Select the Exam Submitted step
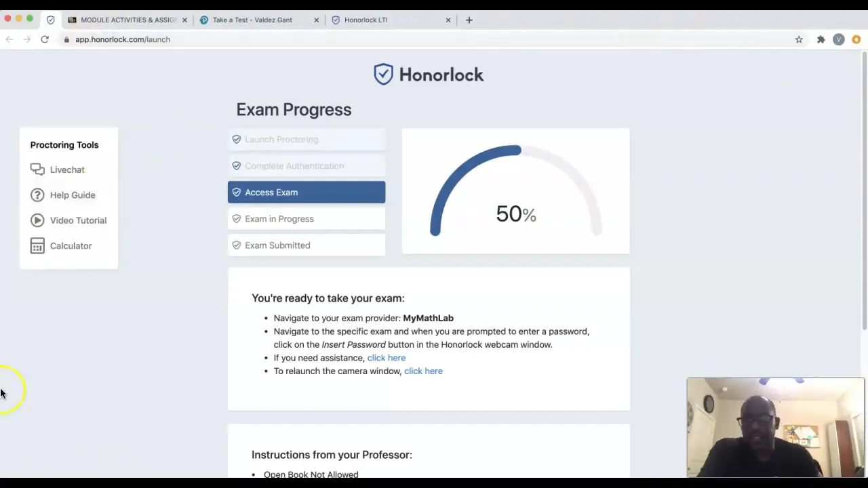The width and height of the screenshot is (868, 488). coord(307,245)
